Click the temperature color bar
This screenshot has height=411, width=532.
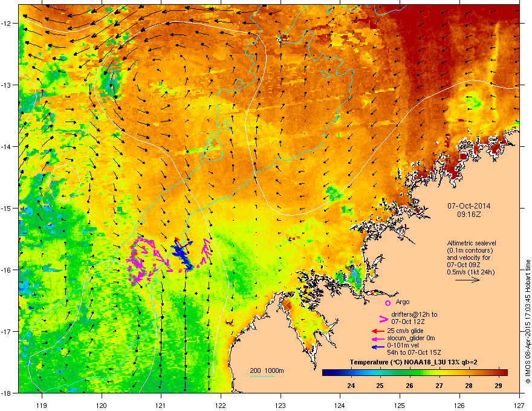pyautogui.click(x=415, y=372)
